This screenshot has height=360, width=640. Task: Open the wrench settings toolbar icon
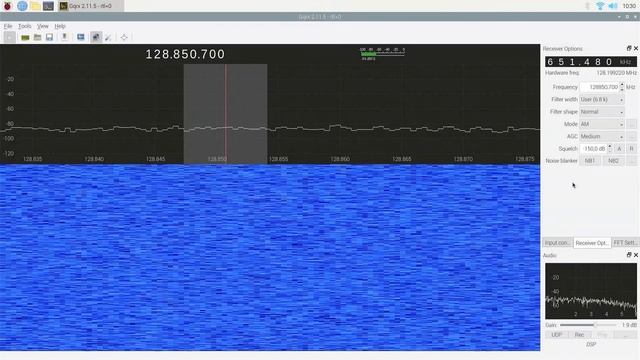click(108, 38)
